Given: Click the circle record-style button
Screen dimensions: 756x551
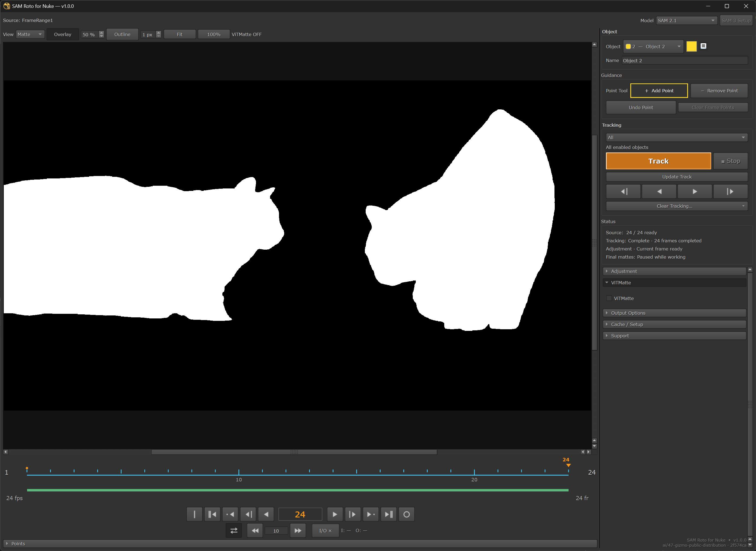Looking at the screenshot, I should (406, 514).
